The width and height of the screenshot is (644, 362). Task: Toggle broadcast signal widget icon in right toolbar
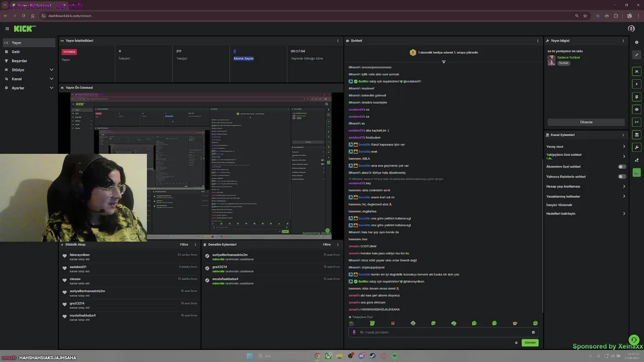[x=636, y=122]
